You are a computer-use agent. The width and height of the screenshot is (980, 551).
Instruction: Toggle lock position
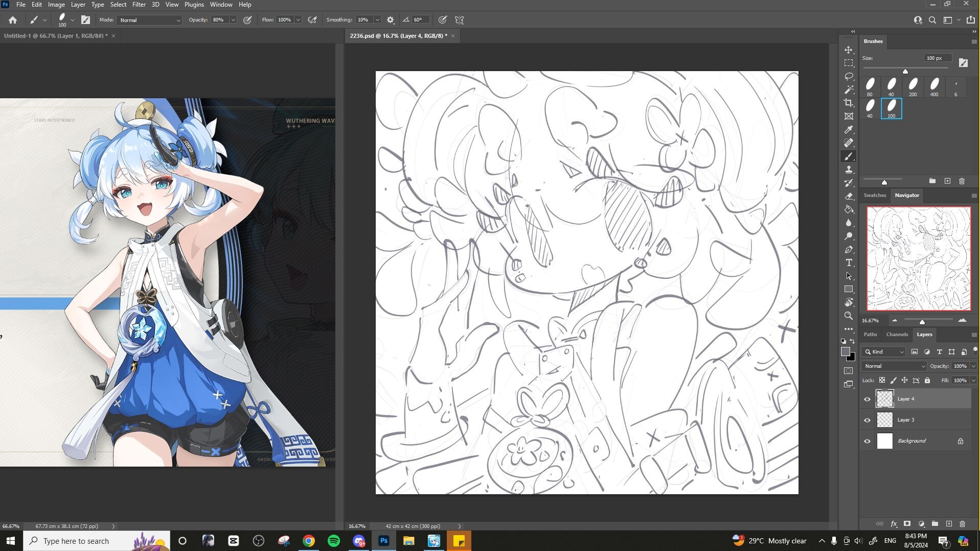click(x=904, y=380)
